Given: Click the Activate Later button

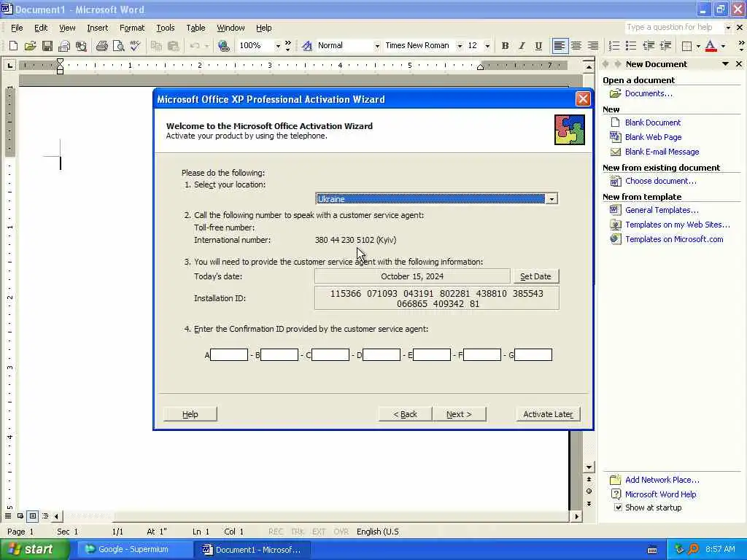Looking at the screenshot, I should click(x=548, y=414).
